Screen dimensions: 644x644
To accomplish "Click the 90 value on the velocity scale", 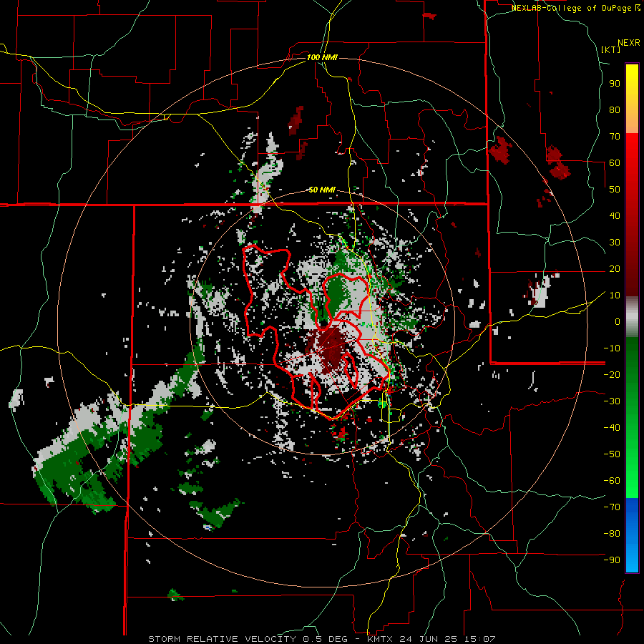I will coord(615,84).
